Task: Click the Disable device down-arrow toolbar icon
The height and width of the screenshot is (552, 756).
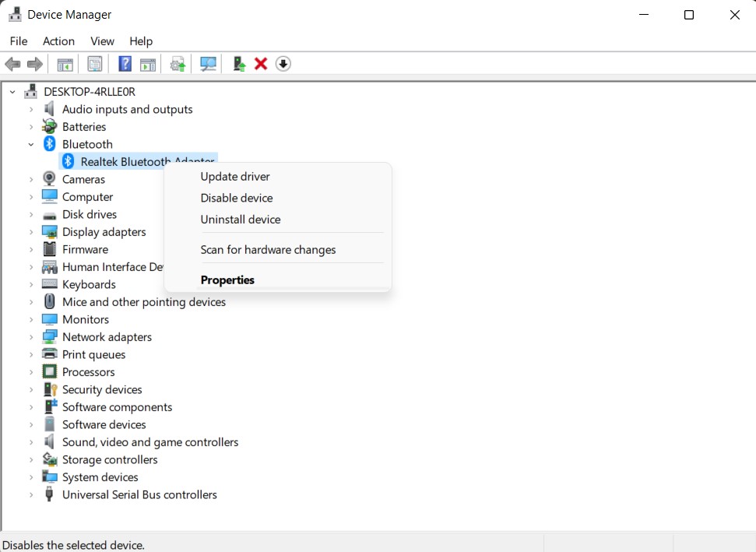Action: [283, 63]
